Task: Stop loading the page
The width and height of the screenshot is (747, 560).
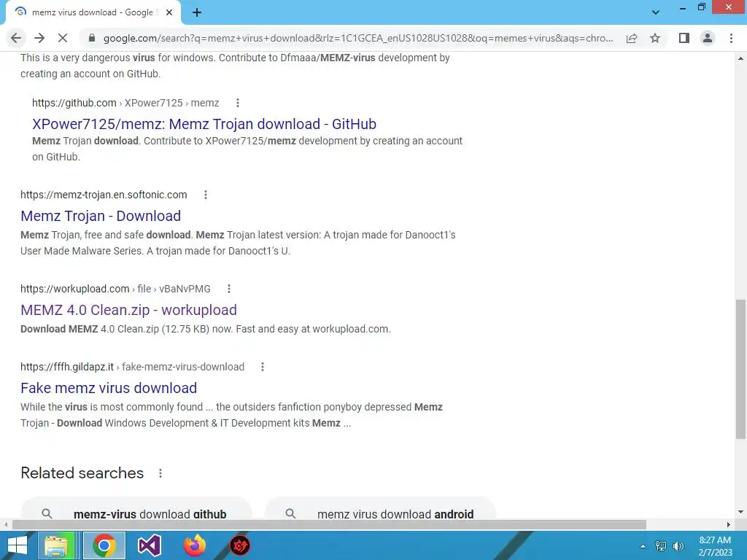Action: [x=63, y=38]
